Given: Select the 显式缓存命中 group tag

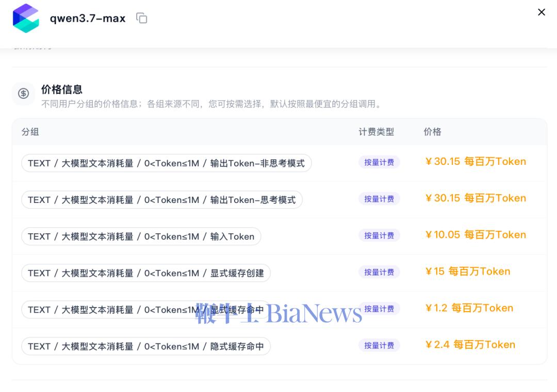Looking at the screenshot, I should point(145,310).
